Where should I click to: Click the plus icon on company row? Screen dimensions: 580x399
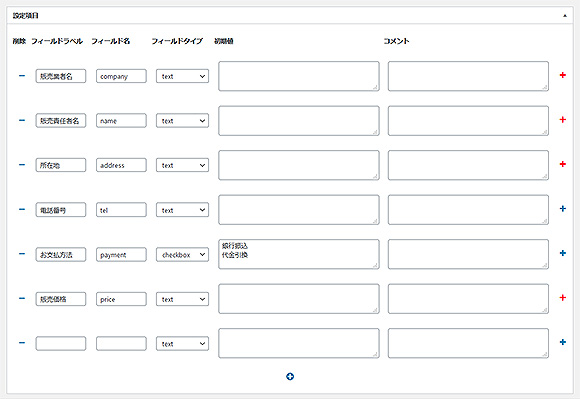pos(563,75)
